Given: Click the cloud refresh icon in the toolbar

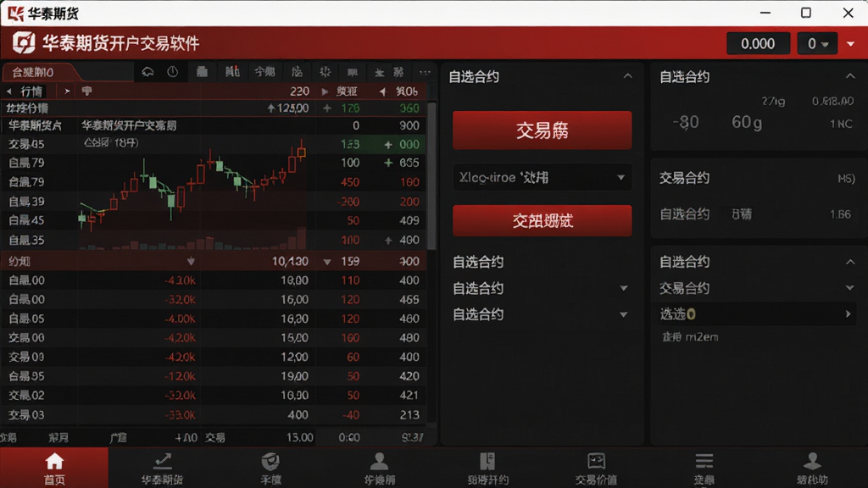Looking at the screenshot, I should pos(147,72).
